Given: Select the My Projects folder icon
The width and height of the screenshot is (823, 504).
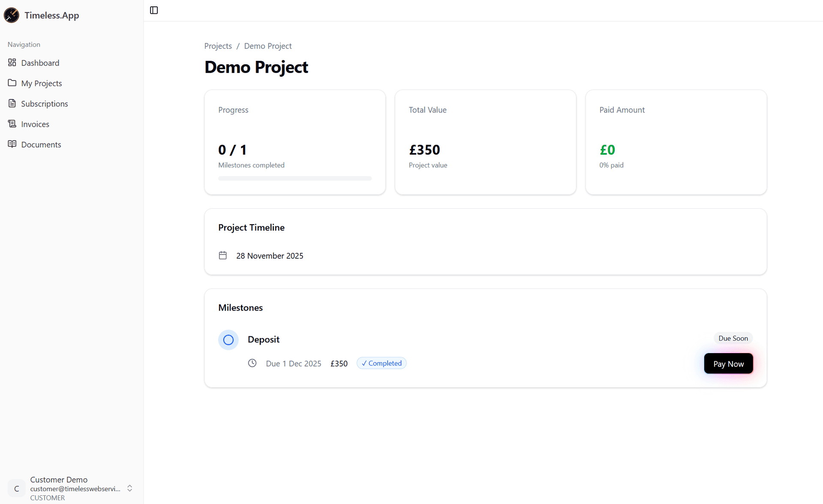Looking at the screenshot, I should coord(12,83).
